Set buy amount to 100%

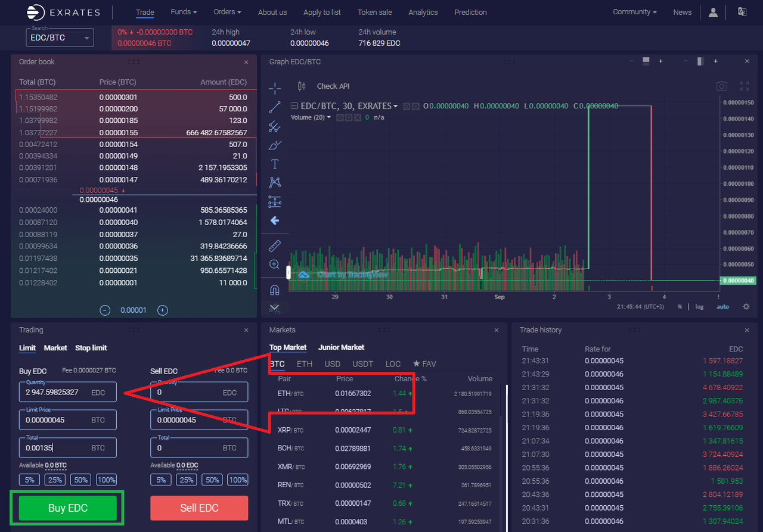click(x=106, y=480)
